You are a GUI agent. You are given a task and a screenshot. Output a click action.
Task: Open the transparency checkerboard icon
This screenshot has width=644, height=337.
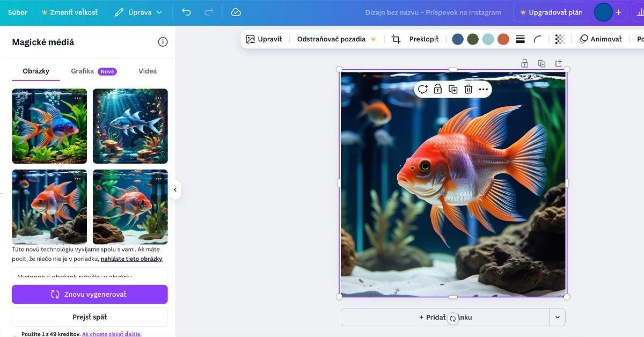point(560,39)
